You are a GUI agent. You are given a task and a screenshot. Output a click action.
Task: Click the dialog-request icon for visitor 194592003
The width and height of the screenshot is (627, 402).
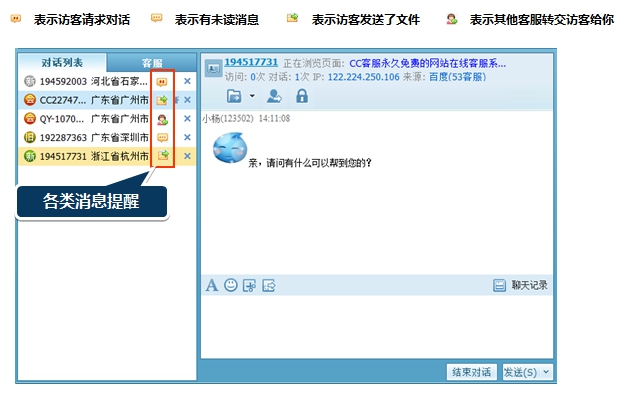tap(162, 82)
